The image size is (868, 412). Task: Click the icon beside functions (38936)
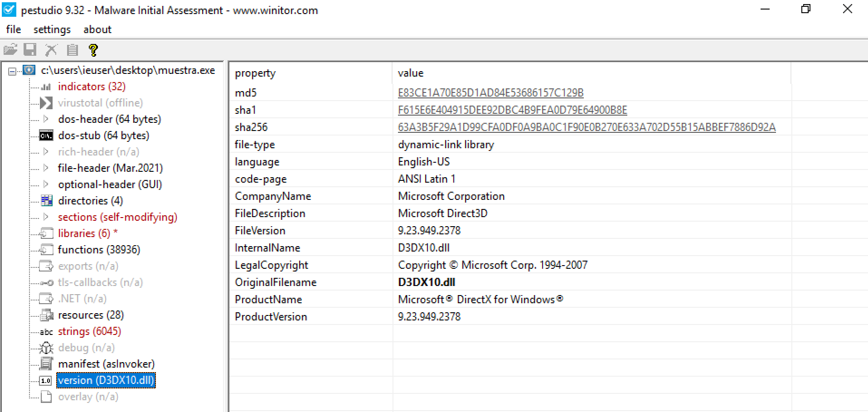click(x=46, y=250)
